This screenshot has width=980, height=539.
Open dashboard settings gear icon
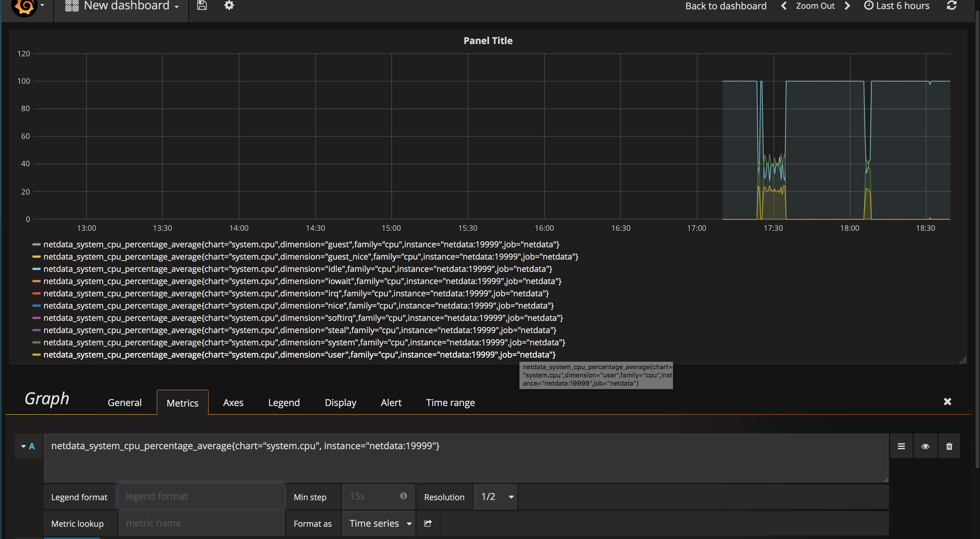pyautogui.click(x=229, y=5)
